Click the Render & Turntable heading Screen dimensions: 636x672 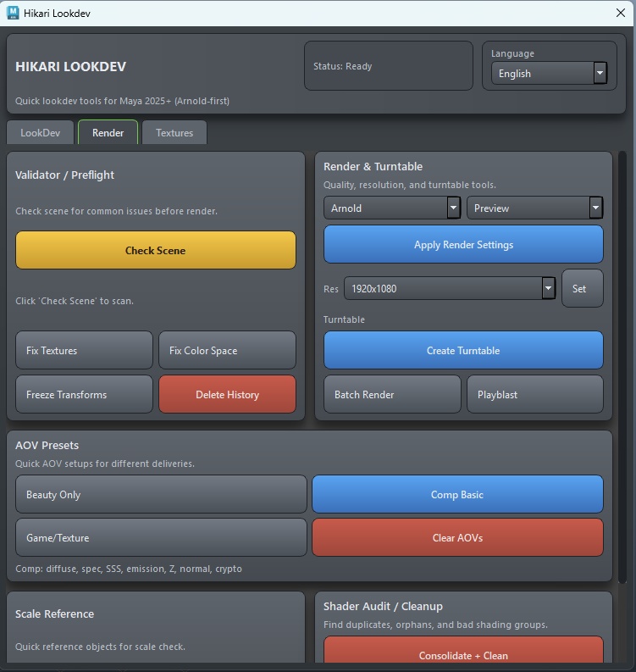373,166
